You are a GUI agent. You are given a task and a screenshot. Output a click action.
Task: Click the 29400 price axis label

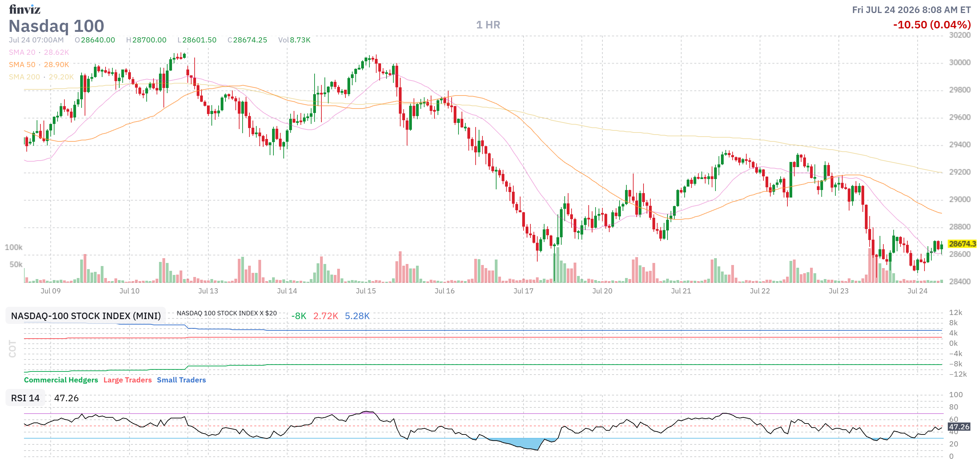tap(960, 144)
